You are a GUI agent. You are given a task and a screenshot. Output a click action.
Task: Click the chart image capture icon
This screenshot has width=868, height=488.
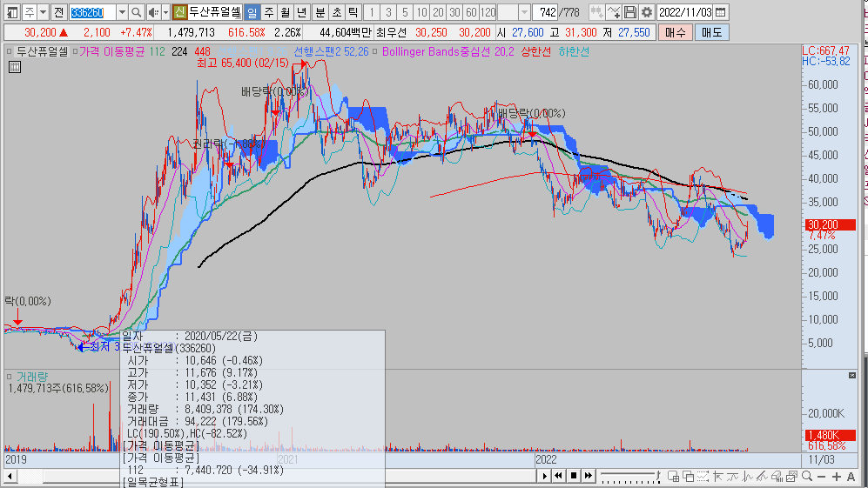tap(791, 476)
